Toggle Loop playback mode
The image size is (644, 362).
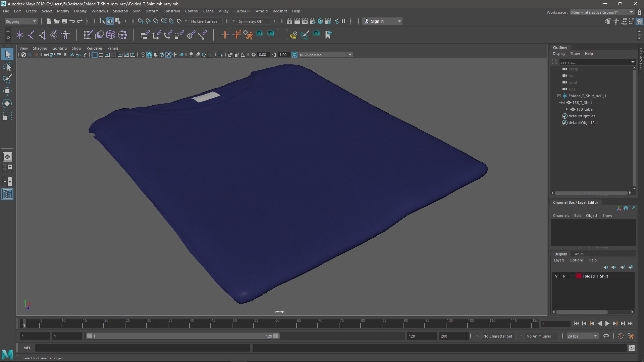coord(606,336)
